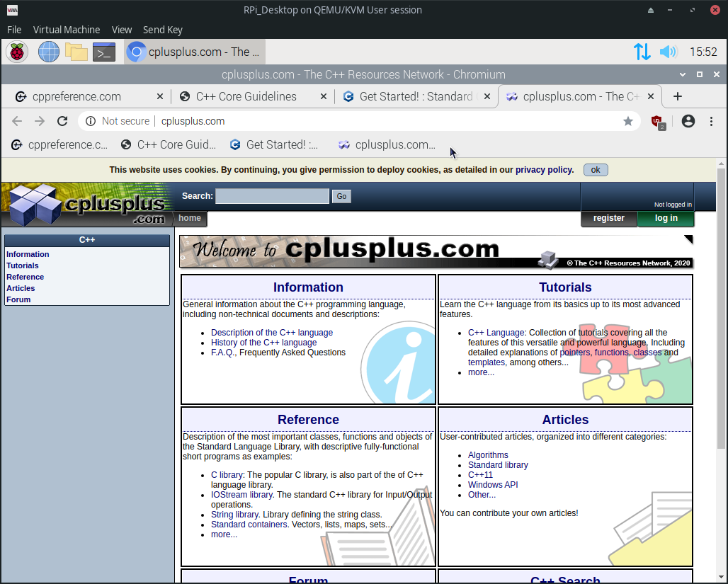Open Information in the C++ sidebar
This screenshot has height=584, width=728.
pyautogui.click(x=28, y=254)
